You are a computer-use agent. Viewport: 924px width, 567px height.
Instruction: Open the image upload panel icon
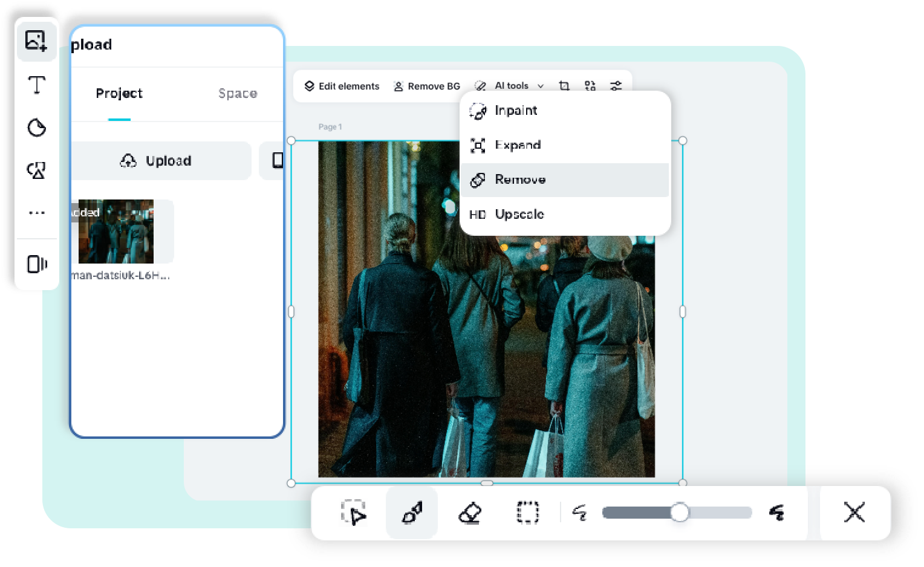(x=36, y=41)
